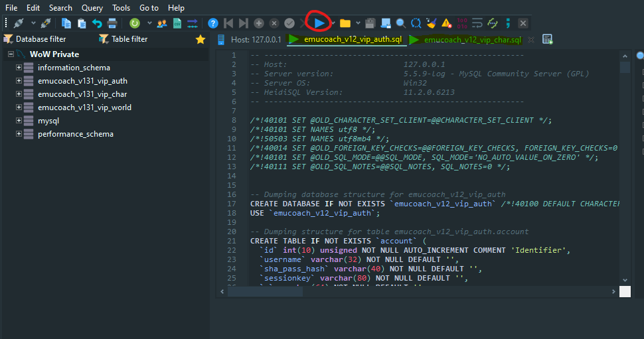Click the Refresh icon in toolbar
Viewport: 644px width, 339px height.
pos(135,23)
